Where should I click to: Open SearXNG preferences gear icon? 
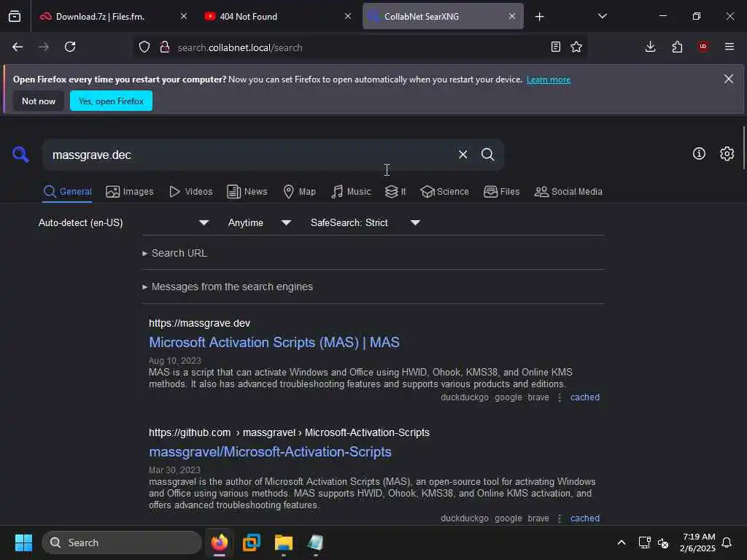click(727, 153)
